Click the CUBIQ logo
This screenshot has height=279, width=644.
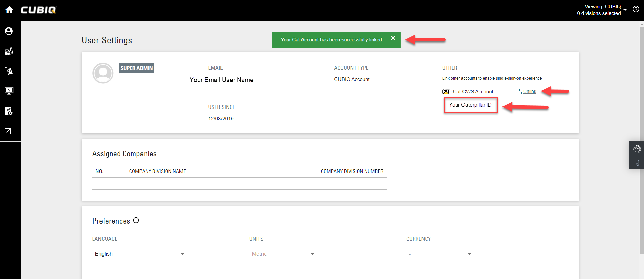coord(39,10)
